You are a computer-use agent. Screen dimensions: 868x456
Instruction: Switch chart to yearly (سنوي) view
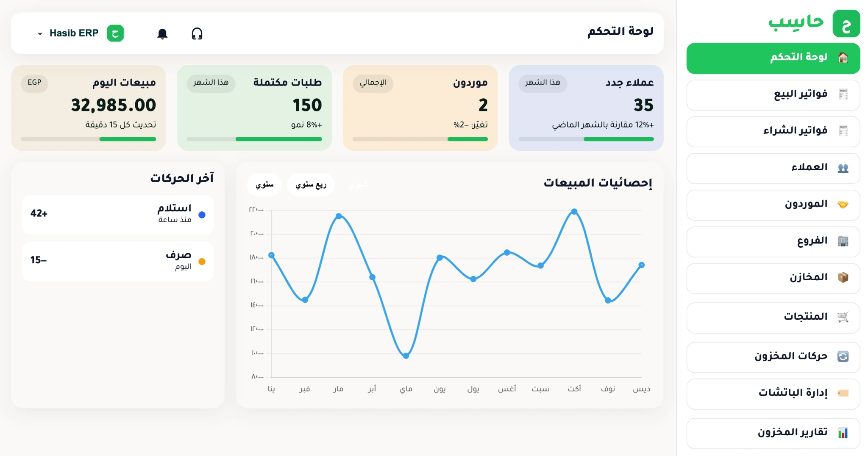click(x=264, y=185)
